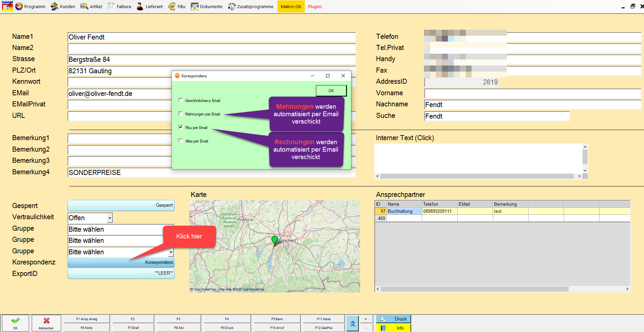Click the F1 Ansp.Anleg button
This screenshot has height=332, width=644.
coord(87,319)
